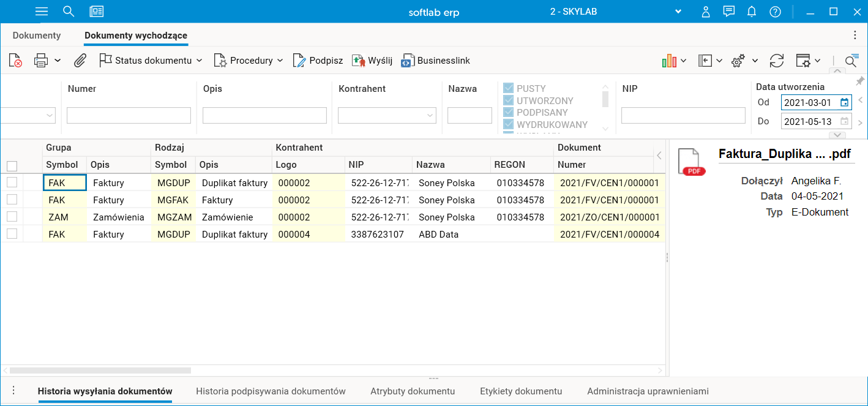Click the Podpisz button
868x406 pixels.
pos(318,61)
